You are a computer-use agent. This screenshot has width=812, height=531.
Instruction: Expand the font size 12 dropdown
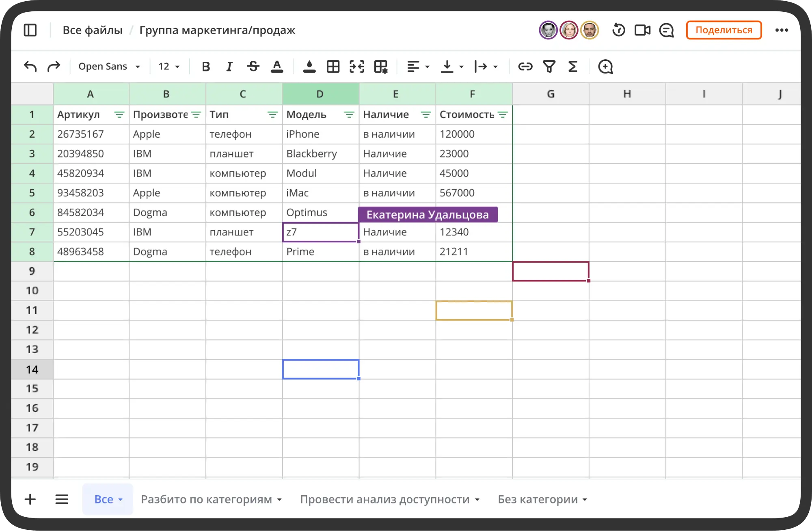pos(169,66)
